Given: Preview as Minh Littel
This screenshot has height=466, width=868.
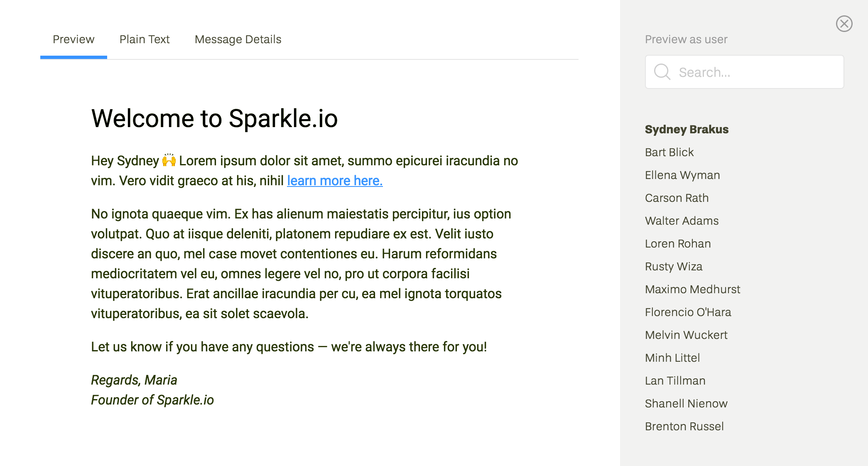Looking at the screenshot, I should click(x=672, y=358).
